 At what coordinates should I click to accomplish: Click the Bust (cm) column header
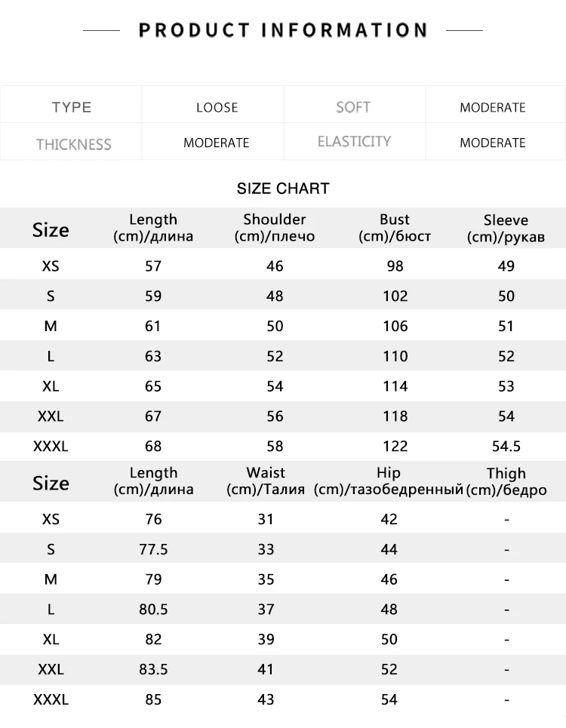(395, 228)
